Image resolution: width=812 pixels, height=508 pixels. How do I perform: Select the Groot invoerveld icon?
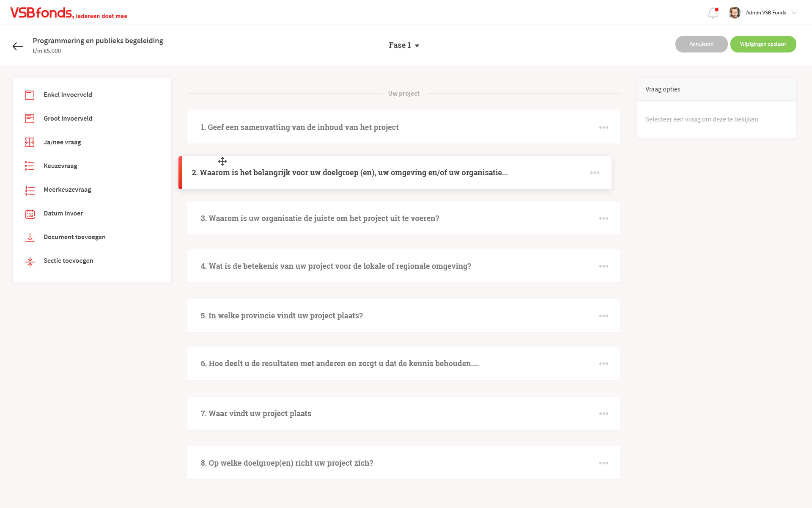[30, 119]
